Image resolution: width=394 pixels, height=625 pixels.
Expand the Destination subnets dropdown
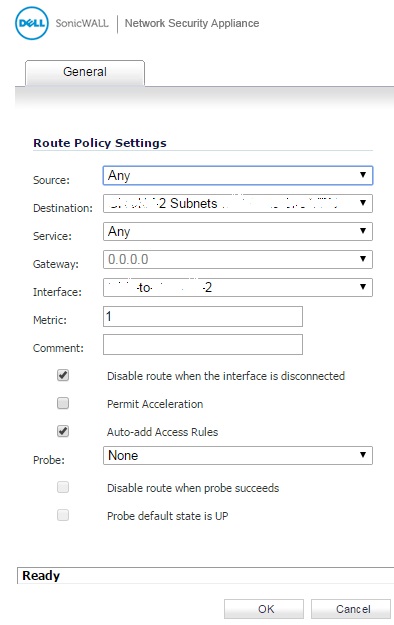[238, 203]
